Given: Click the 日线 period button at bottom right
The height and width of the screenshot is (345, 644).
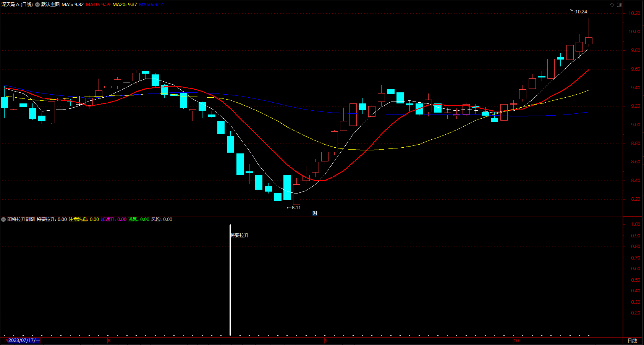Looking at the screenshot, I should (x=632, y=341).
